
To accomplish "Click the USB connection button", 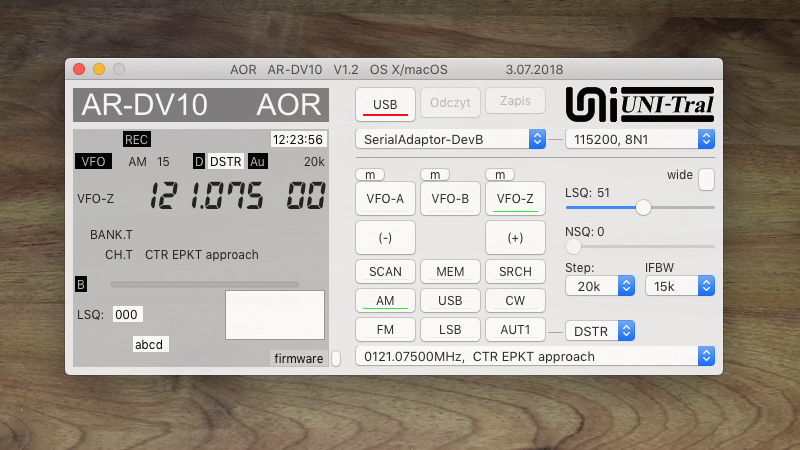I will click(385, 104).
